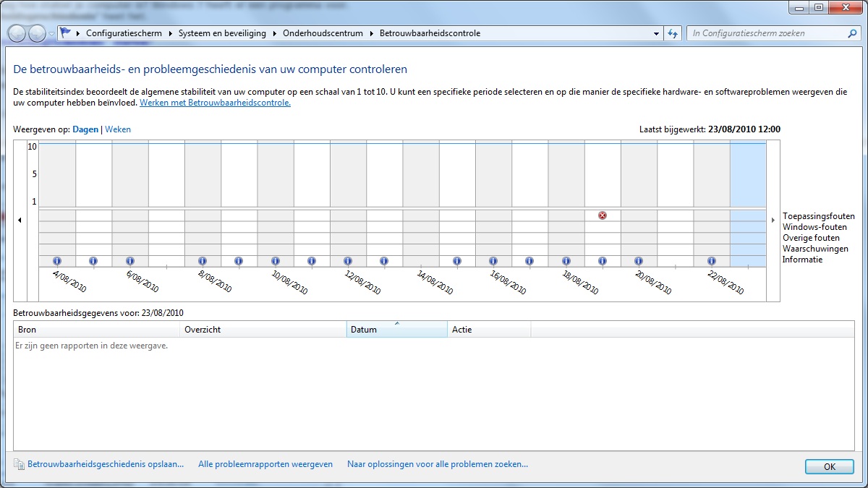Switch chart view to Dagen

87,129
